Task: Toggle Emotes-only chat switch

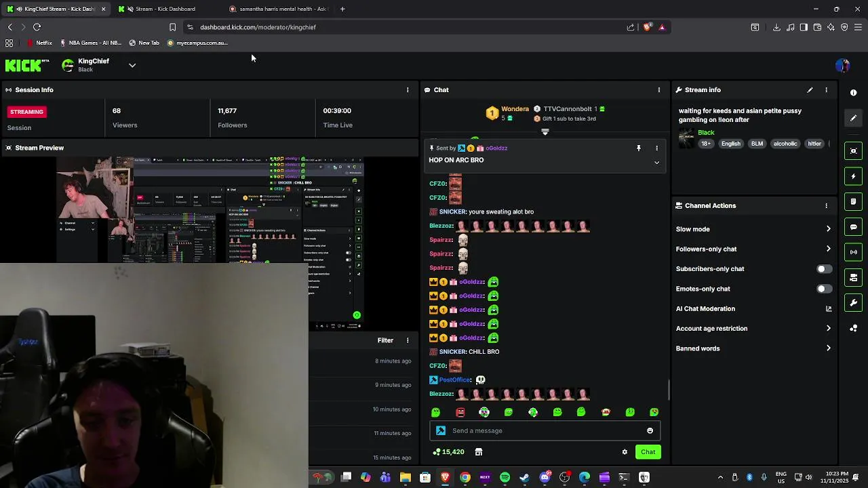Action: point(823,289)
